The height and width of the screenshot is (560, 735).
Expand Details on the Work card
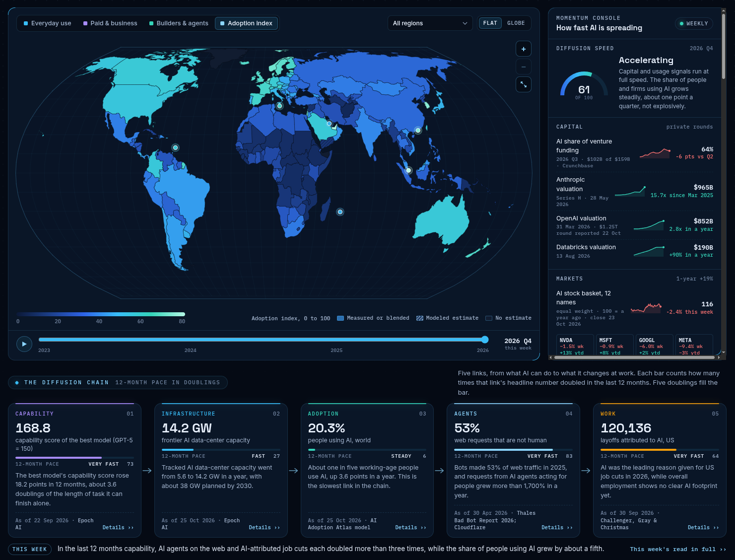703,528
